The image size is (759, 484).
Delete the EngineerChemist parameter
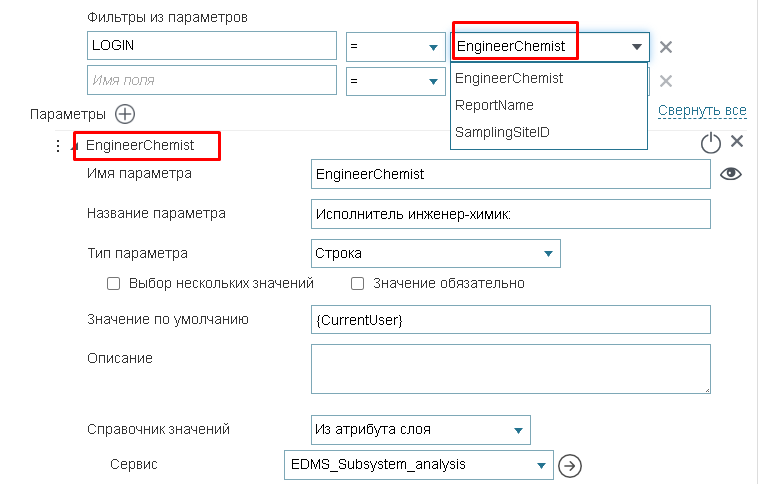point(738,142)
